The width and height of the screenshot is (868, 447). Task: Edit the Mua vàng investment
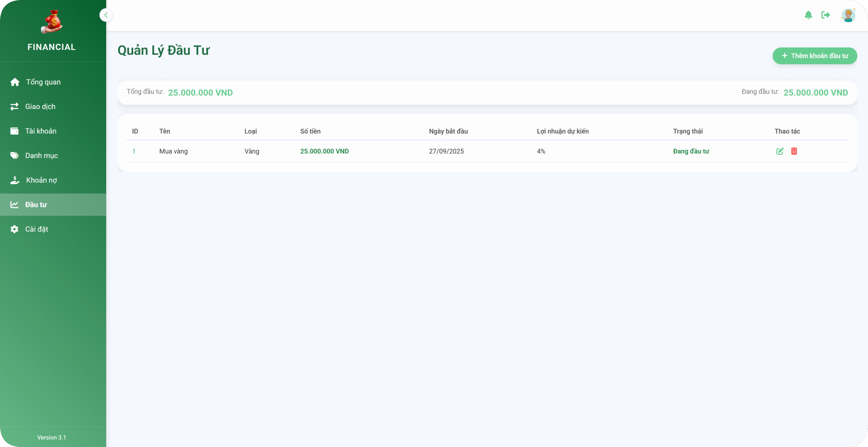tap(780, 151)
